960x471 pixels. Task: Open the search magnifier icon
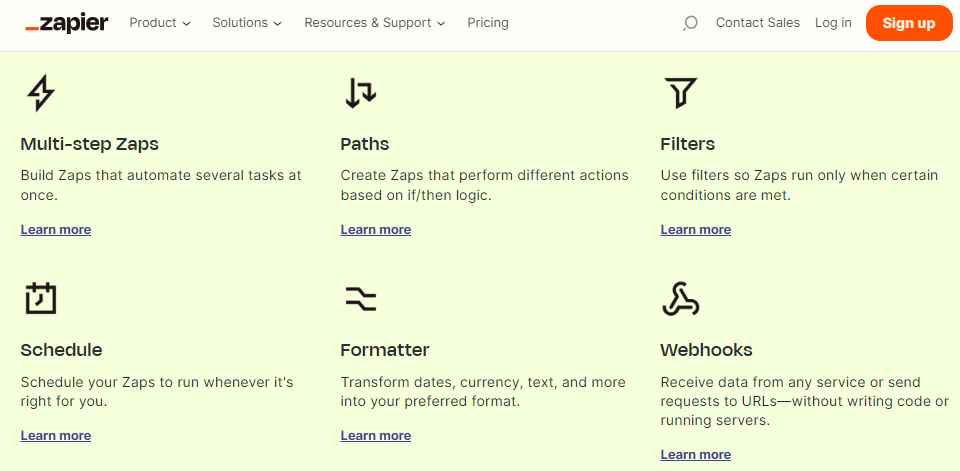(x=690, y=23)
